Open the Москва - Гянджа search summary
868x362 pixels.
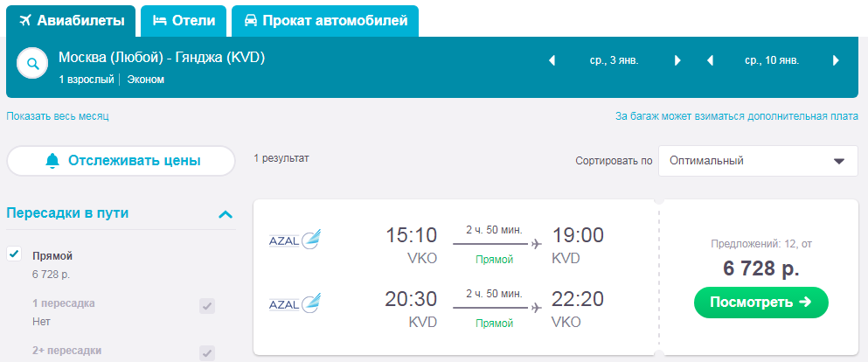pos(162,57)
